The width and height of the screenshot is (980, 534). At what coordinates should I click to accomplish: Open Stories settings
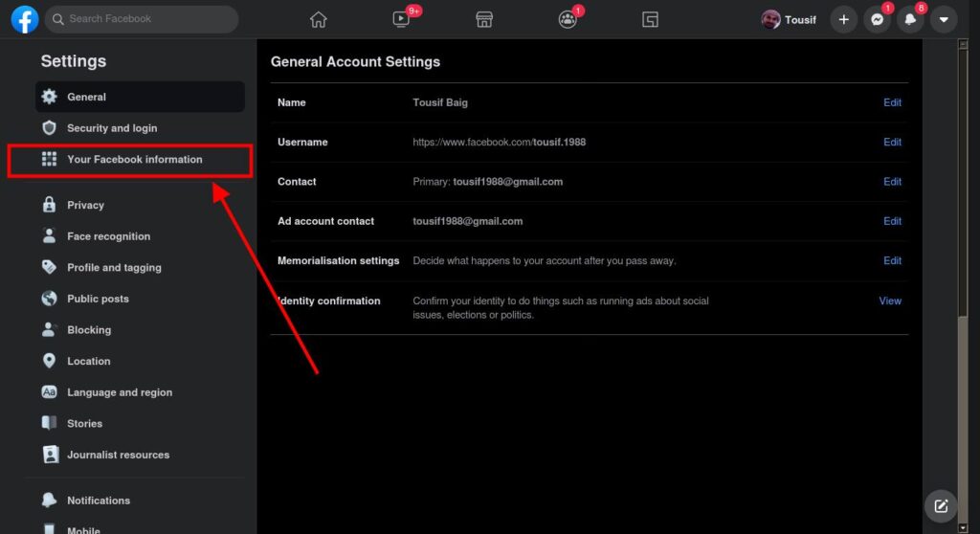click(140, 424)
